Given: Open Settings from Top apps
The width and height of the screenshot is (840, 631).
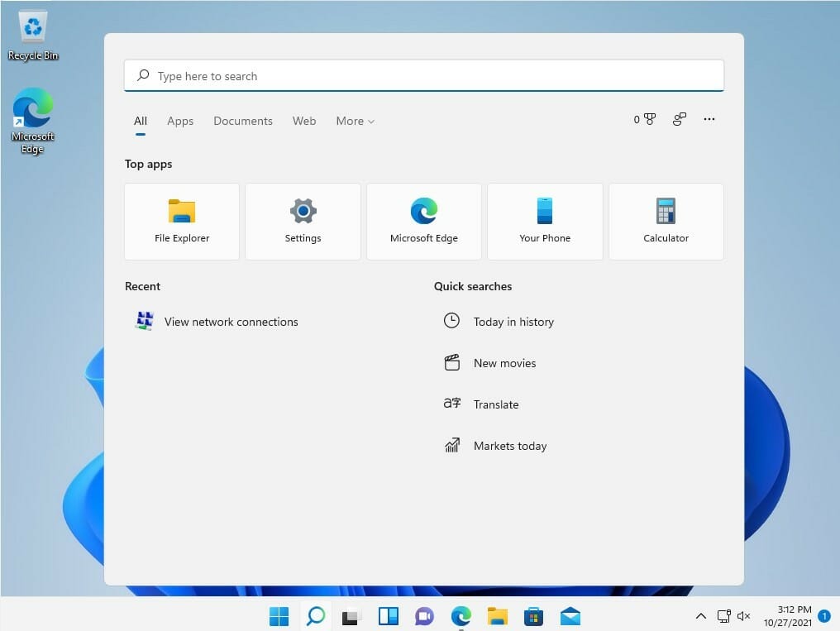Looking at the screenshot, I should (303, 222).
